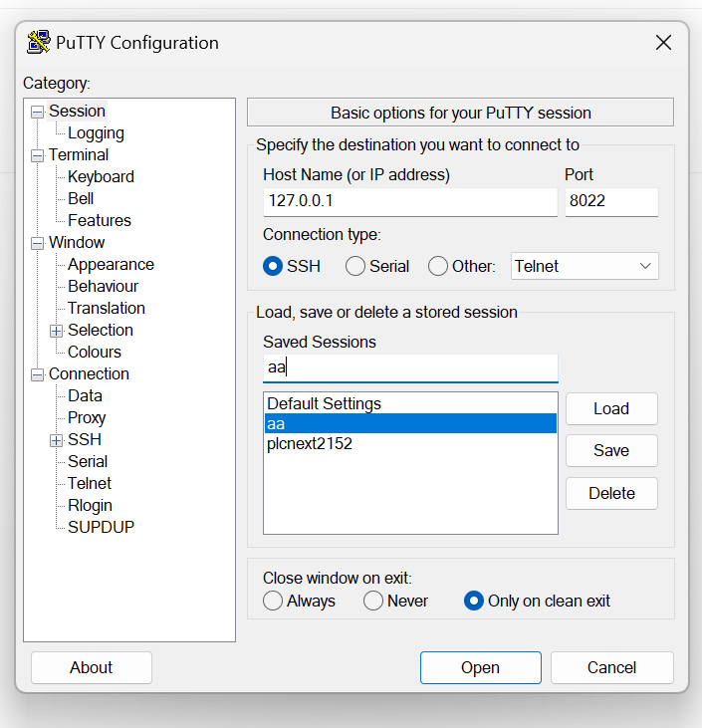Open Features settings category
Screen dimensions: 702x728
click(x=100, y=220)
